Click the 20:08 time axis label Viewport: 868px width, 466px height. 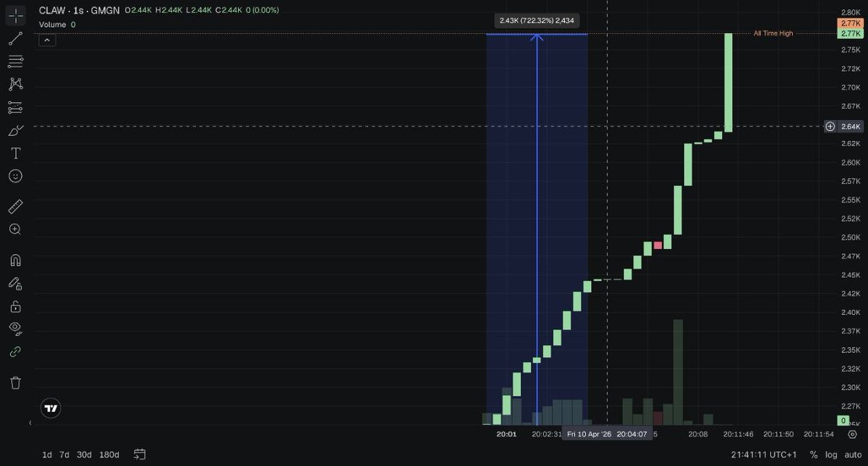point(698,434)
